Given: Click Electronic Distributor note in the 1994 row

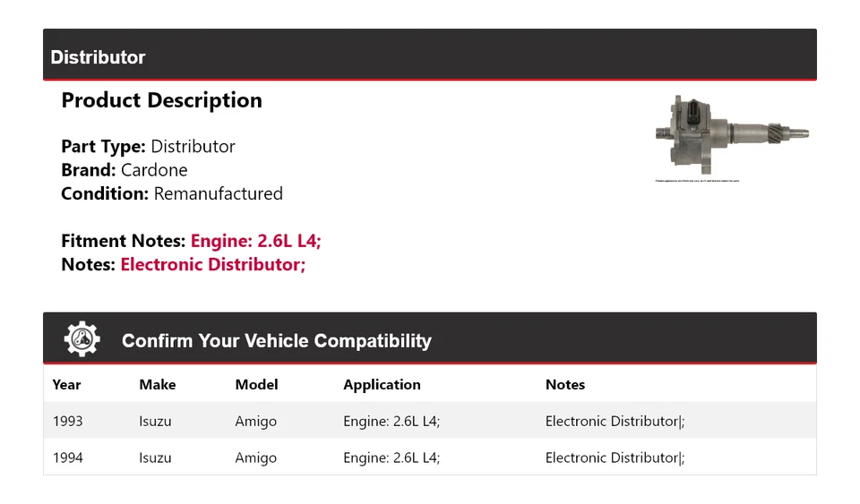Looking at the screenshot, I should click(x=615, y=458).
